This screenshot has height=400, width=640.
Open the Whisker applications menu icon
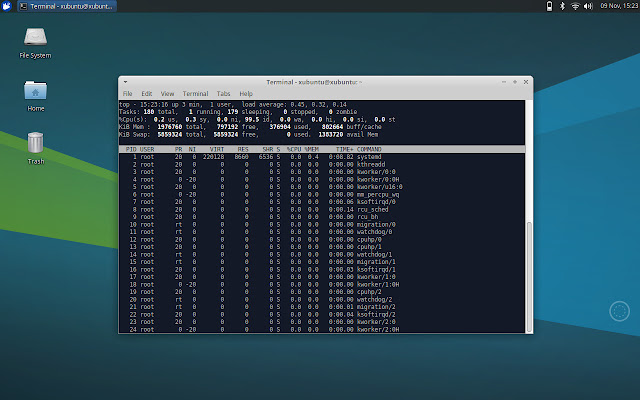click(7, 6)
